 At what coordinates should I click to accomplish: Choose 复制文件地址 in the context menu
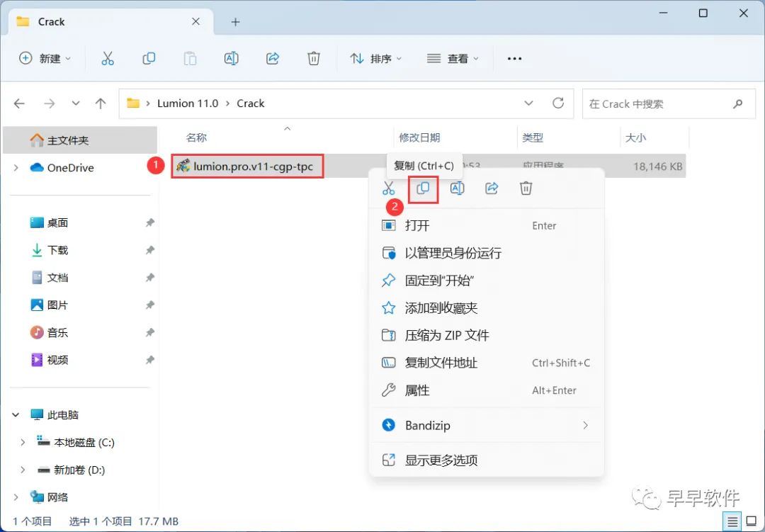click(x=487, y=363)
